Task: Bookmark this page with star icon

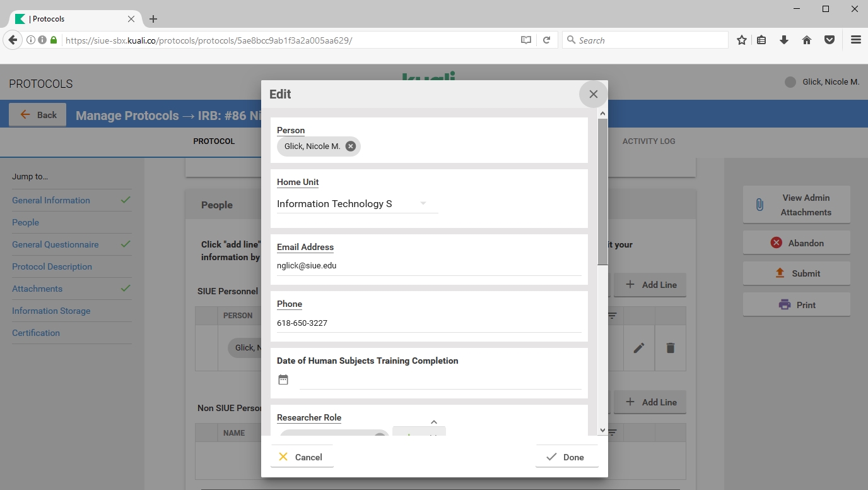Action: 742,40
